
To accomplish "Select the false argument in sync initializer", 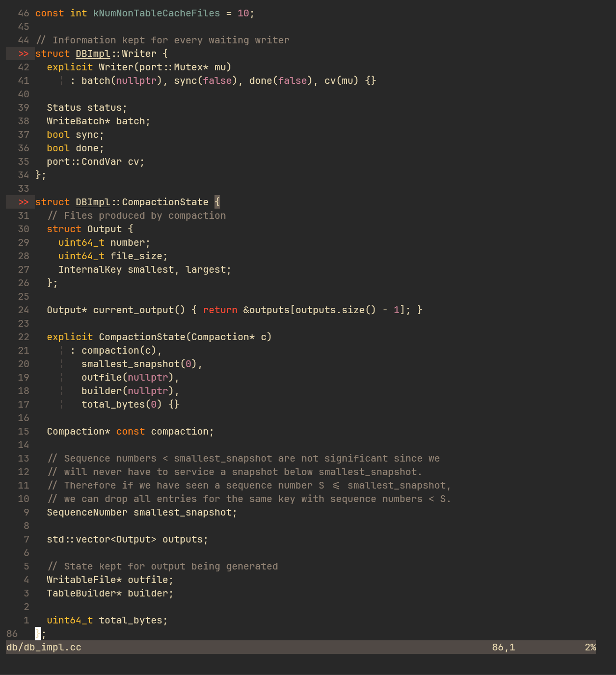I will [x=218, y=80].
